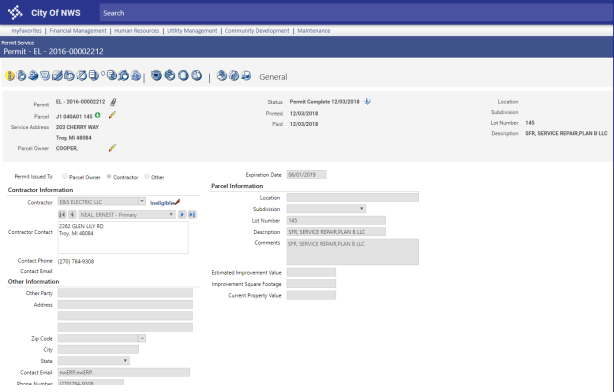Open Maintenance menu

click(x=314, y=31)
